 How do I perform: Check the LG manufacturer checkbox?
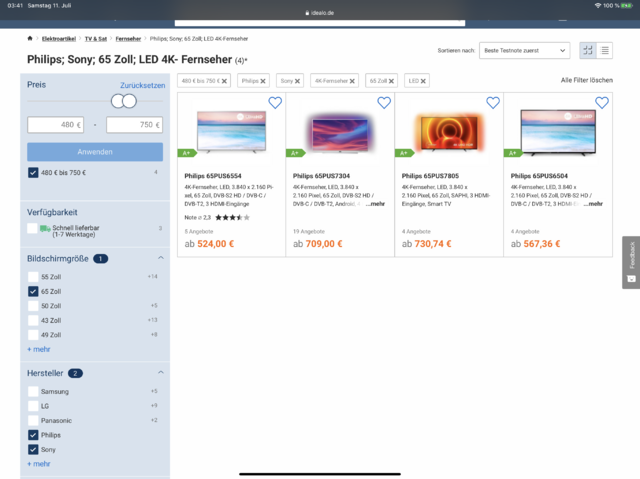[33, 406]
